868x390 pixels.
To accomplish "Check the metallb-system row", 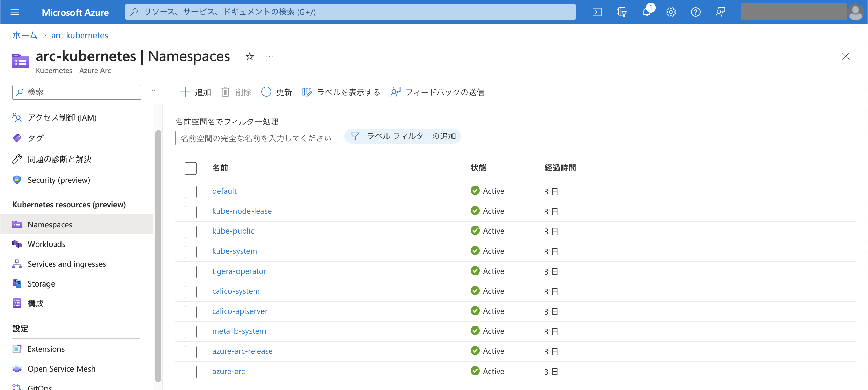I will click(191, 332).
